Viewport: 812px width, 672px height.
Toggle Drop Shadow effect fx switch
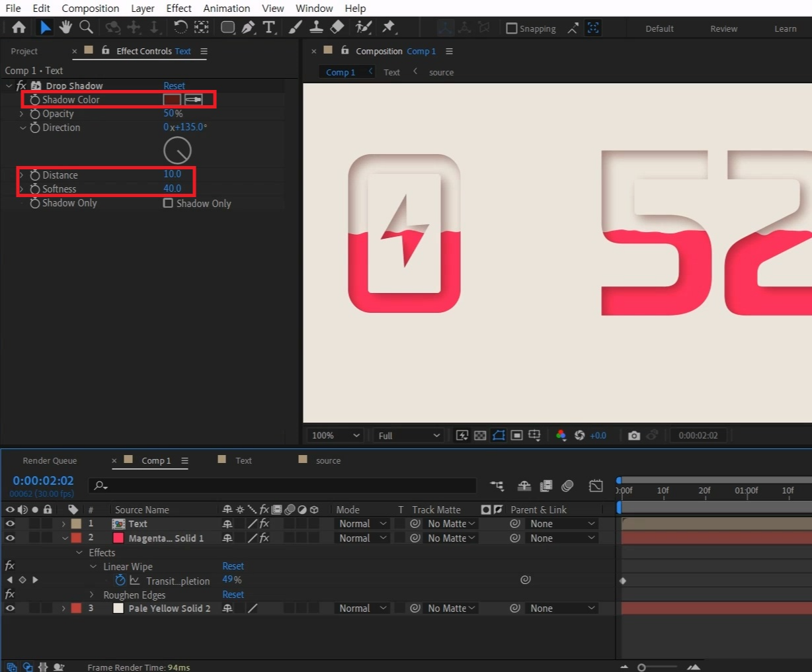pyautogui.click(x=21, y=85)
